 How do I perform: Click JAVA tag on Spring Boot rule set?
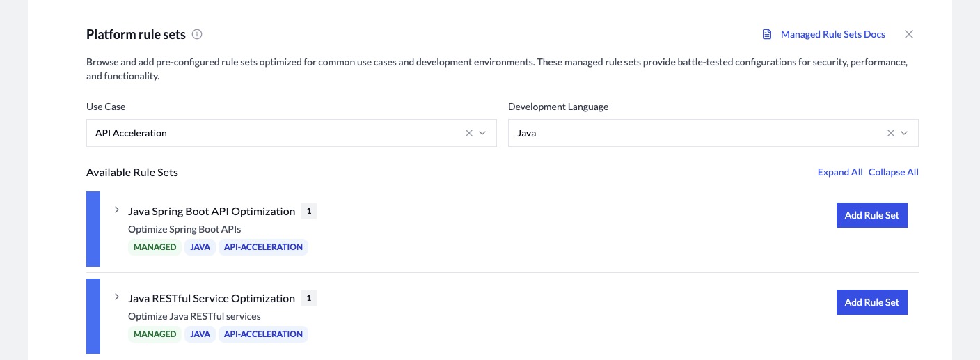coord(200,247)
